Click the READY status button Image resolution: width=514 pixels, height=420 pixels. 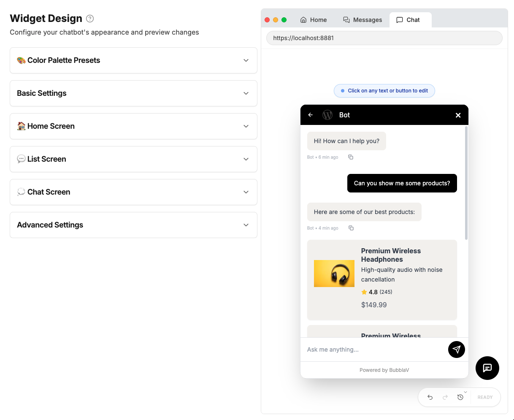(485, 397)
